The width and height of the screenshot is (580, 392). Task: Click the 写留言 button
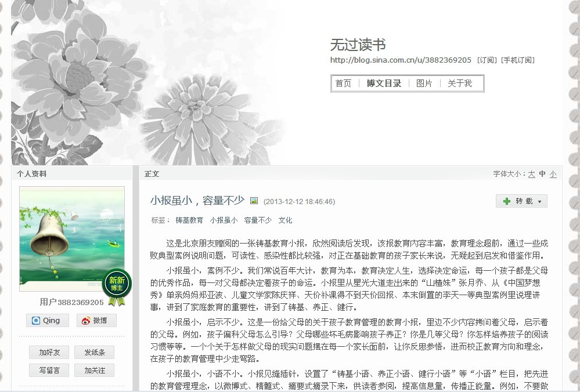49,370
